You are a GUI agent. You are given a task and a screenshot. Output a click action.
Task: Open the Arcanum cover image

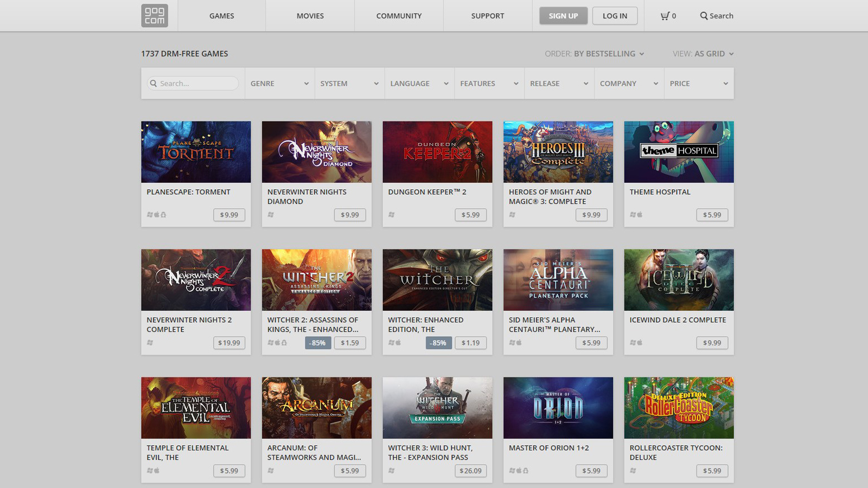317,408
